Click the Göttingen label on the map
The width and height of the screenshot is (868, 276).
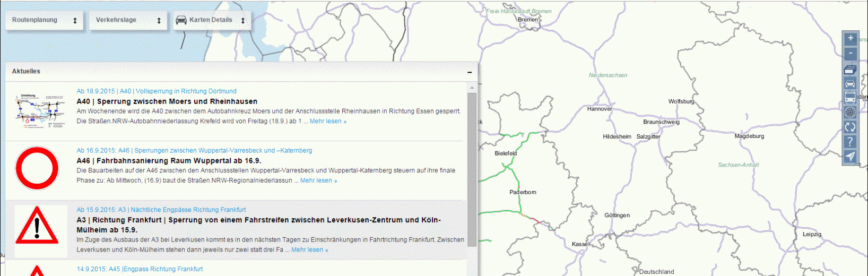[x=617, y=215]
